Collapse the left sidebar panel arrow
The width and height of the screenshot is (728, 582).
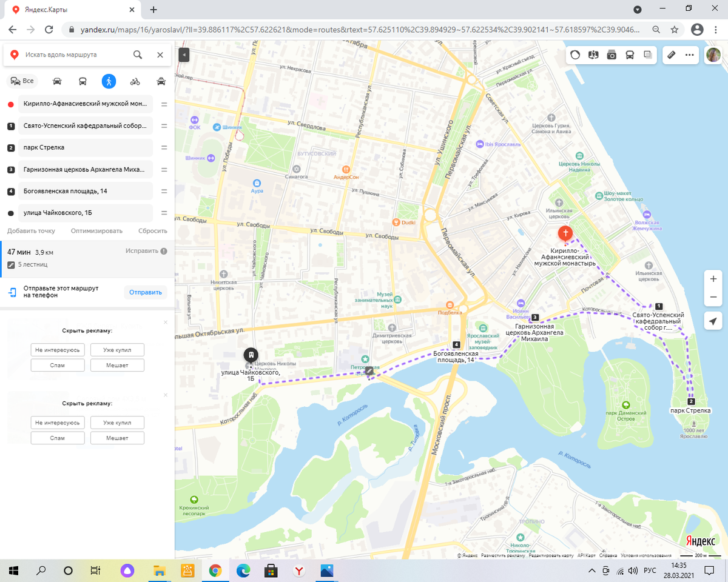[184, 55]
